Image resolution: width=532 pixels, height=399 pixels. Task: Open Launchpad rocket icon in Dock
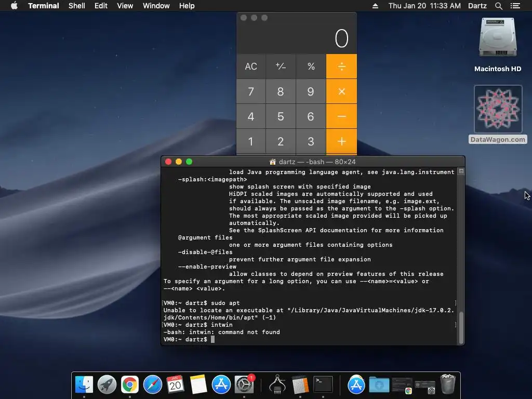coord(107,385)
